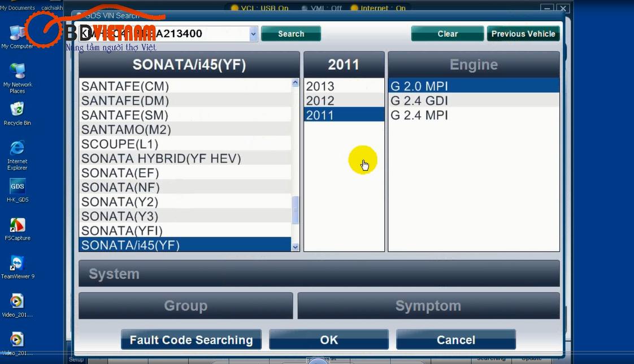Screen dimensions: 634x364
Task: Minimize the GDS main window
Action: pos(546,8)
